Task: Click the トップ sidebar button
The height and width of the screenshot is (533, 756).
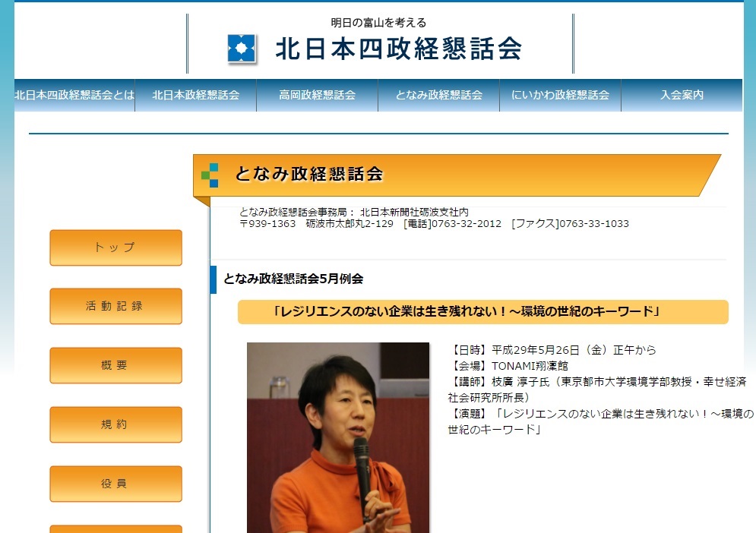Action: (x=115, y=248)
